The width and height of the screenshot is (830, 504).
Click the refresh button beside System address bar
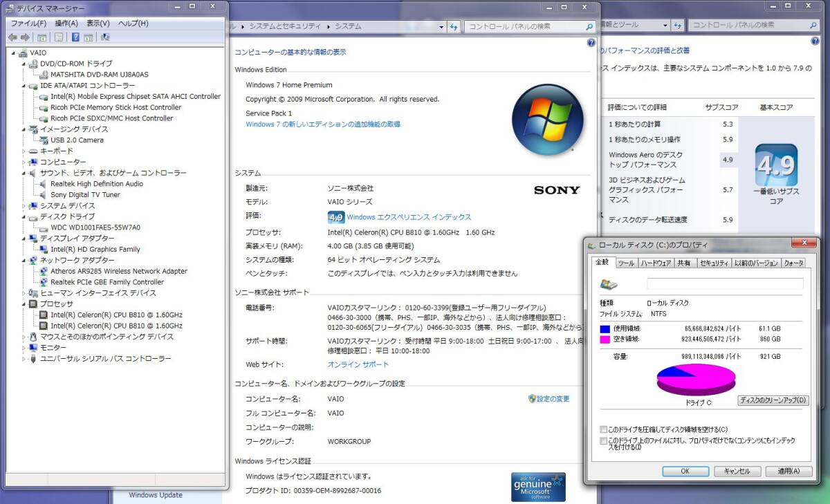pos(454,26)
